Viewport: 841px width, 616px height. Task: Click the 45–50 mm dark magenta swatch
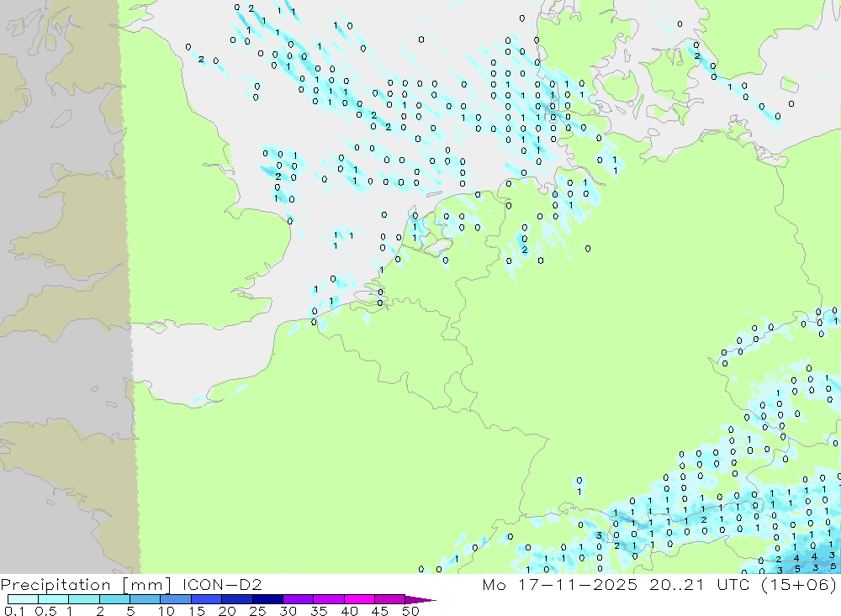(389, 599)
